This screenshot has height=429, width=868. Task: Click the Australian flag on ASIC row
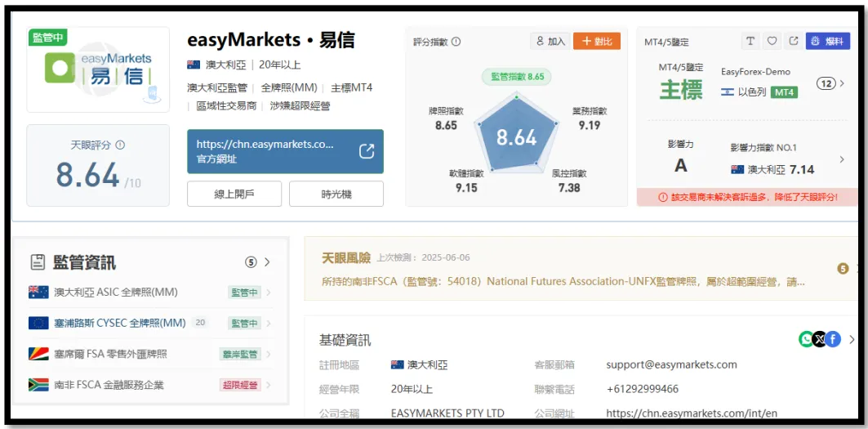(x=38, y=292)
